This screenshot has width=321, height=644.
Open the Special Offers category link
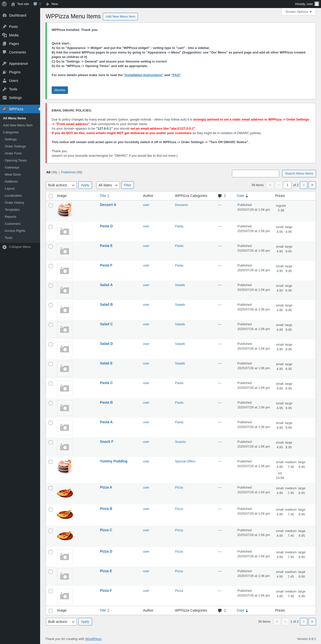[185, 461]
